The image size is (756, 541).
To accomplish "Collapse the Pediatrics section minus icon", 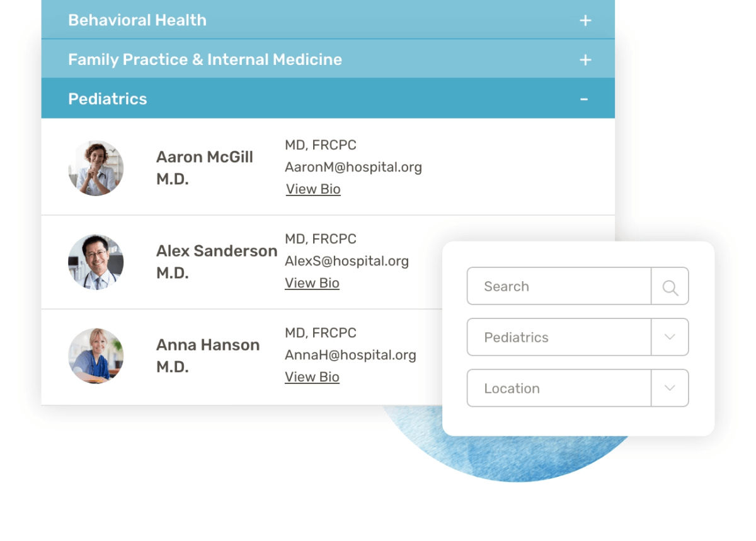I will point(584,99).
